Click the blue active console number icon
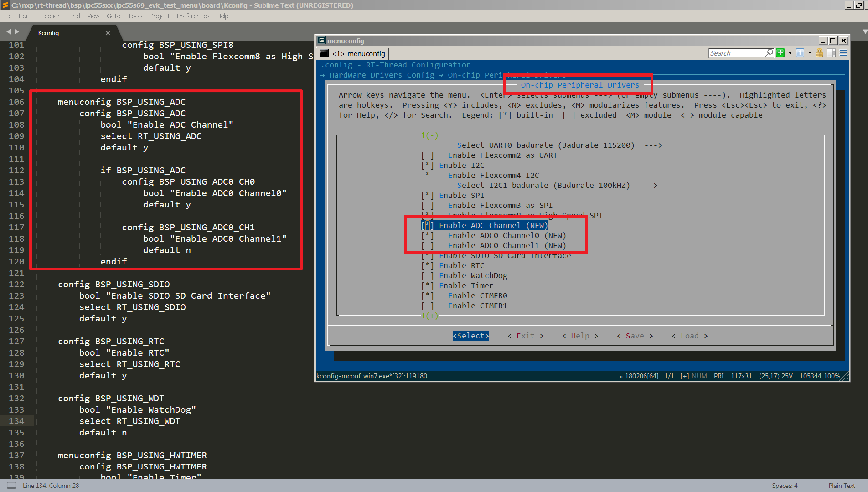 click(x=800, y=53)
